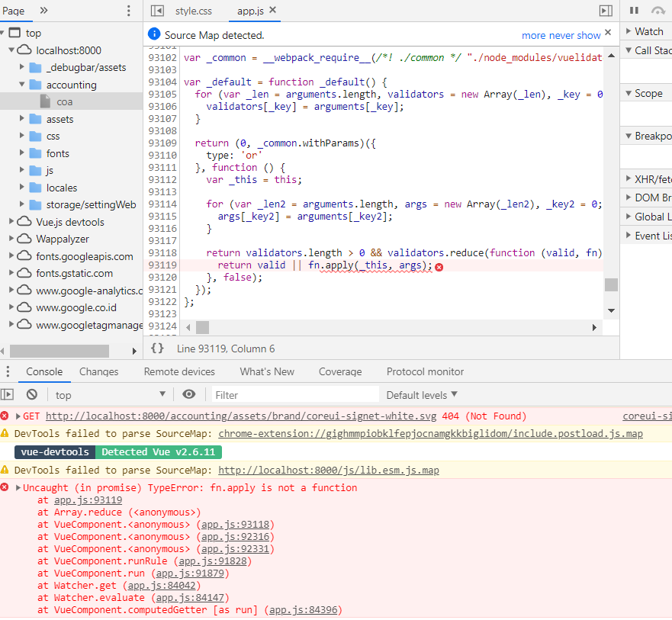Expand the locales folder

coord(22,187)
